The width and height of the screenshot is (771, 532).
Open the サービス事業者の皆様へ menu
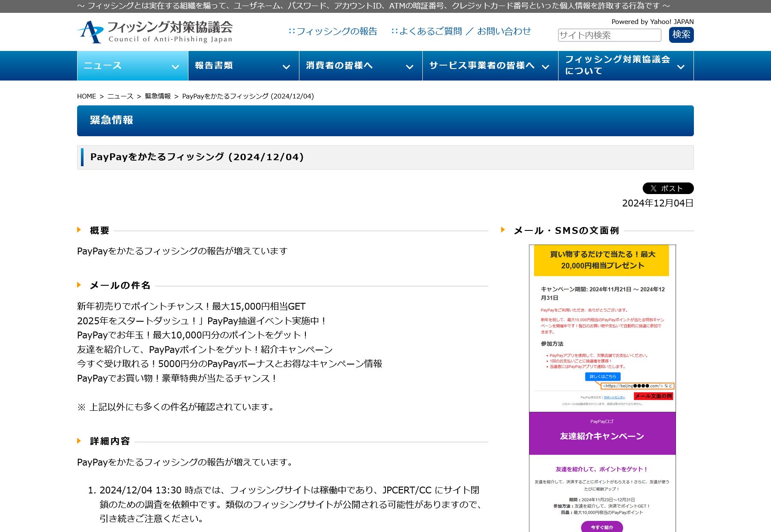pyautogui.click(x=490, y=66)
